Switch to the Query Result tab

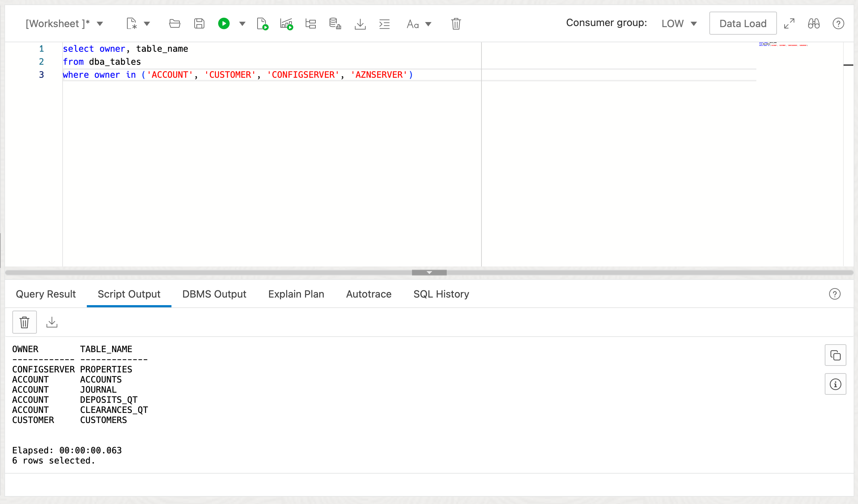click(x=46, y=294)
